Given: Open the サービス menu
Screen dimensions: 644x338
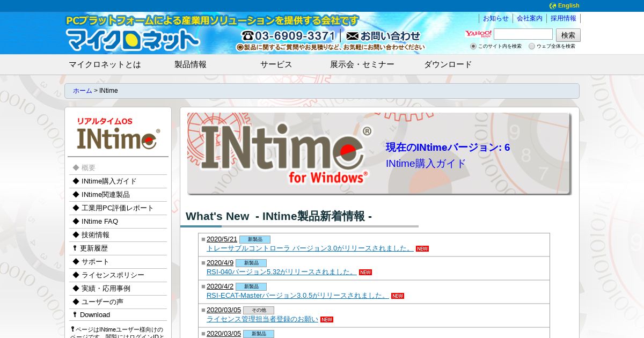Looking at the screenshot, I should click(x=276, y=64).
